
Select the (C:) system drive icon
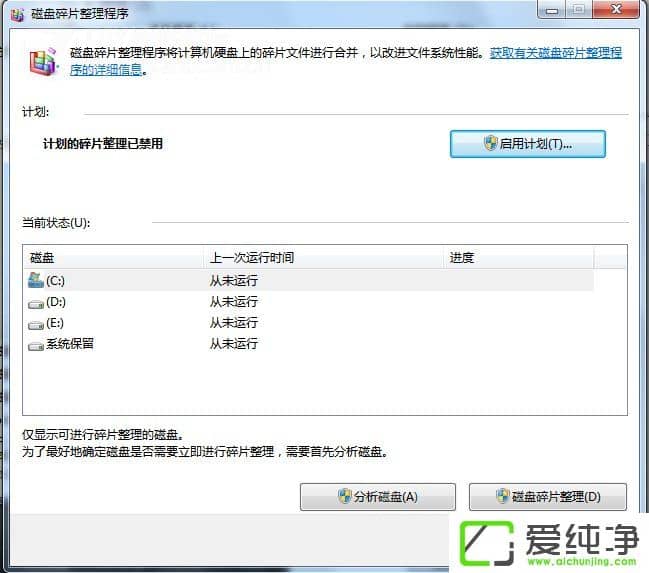point(36,280)
